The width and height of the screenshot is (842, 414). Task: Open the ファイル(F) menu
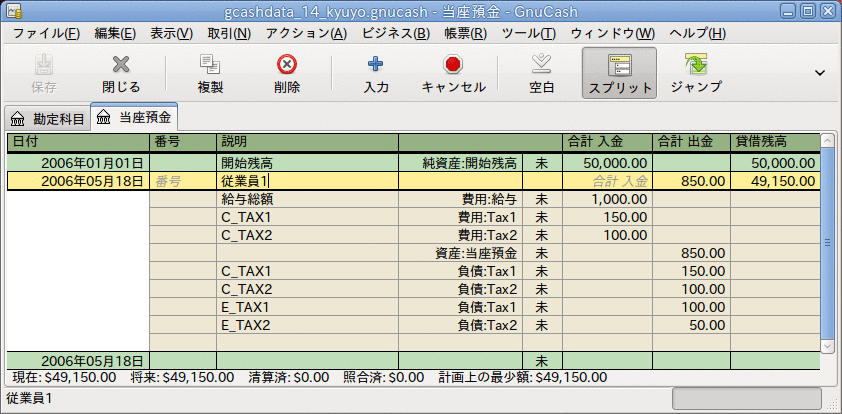pyautogui.click(x=46, y=33)
